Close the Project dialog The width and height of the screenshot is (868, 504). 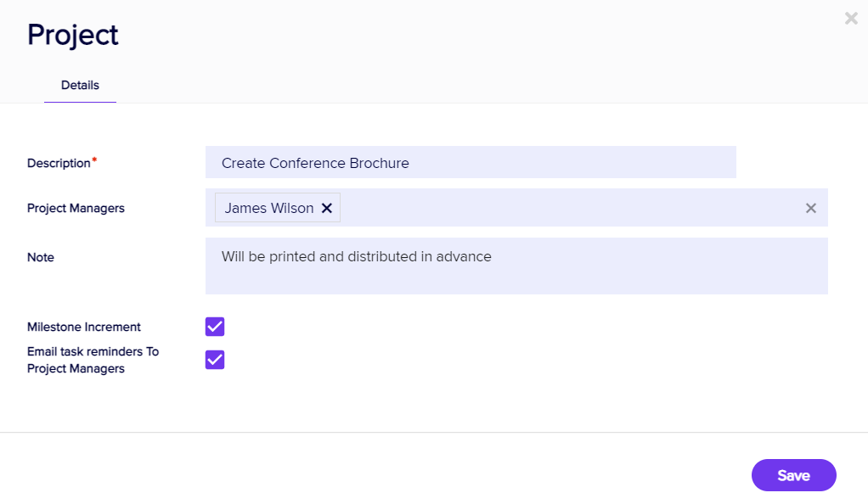(851, 19)
